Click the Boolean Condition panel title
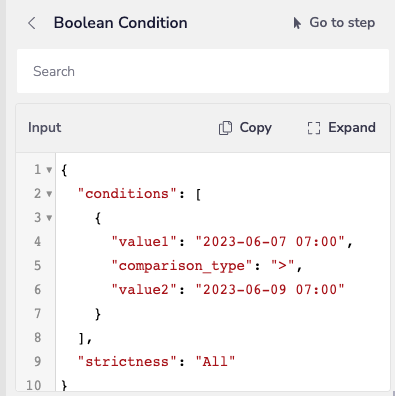395x396 pixels. (x=120, y=23)
